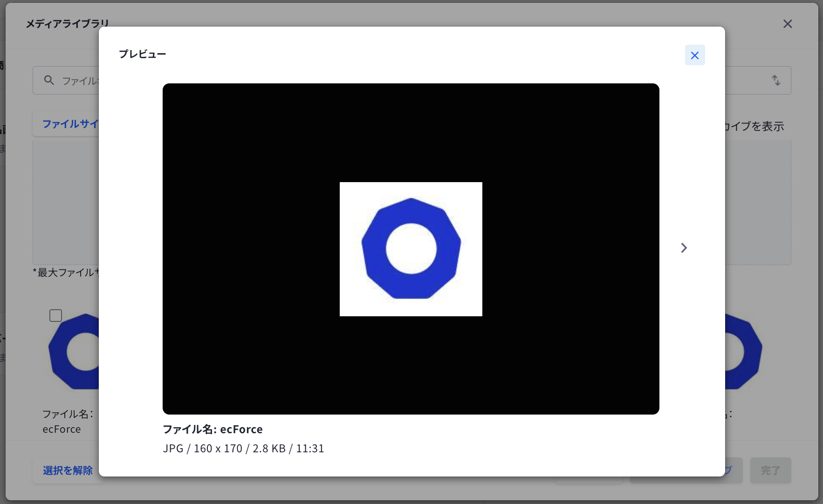Click the プレビュー dialog title
Viewport: 823px width, 504px height.
coord(143,54)
